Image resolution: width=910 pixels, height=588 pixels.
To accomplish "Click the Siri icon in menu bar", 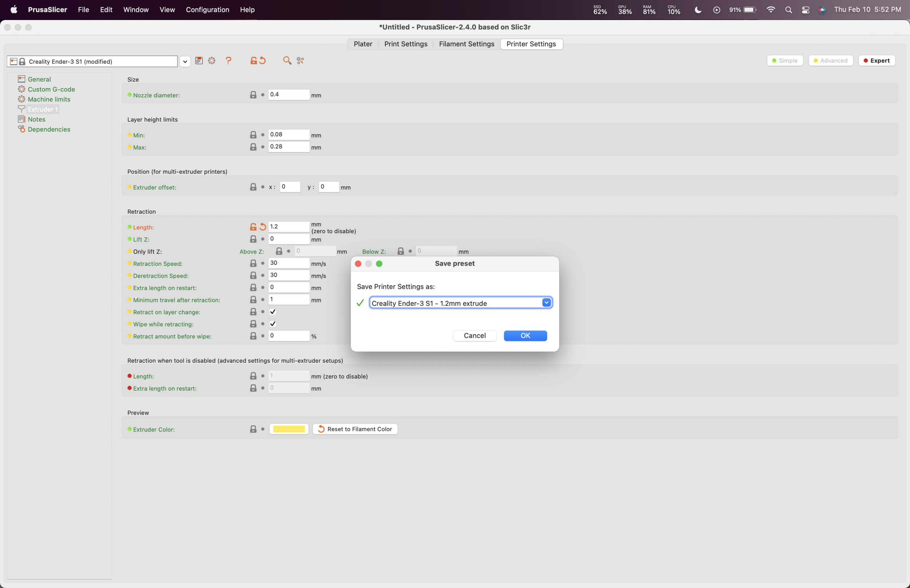I will [x=822, y=10].
